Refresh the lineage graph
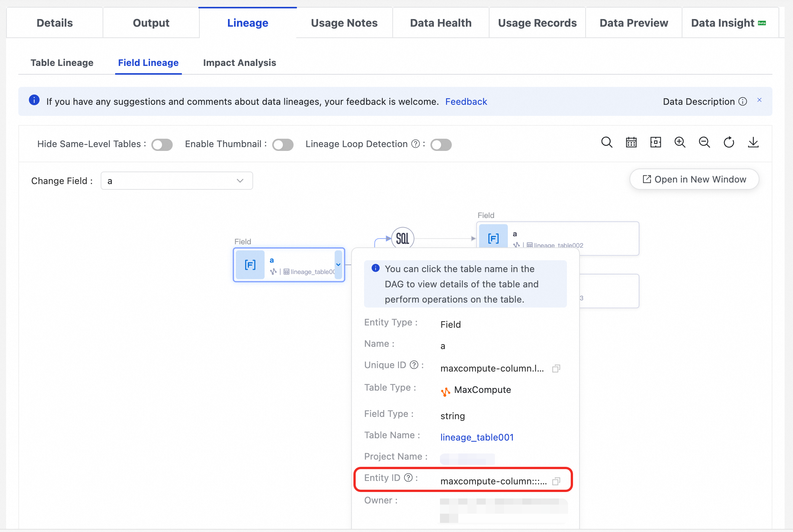793x532 pixels. [729, 143]
